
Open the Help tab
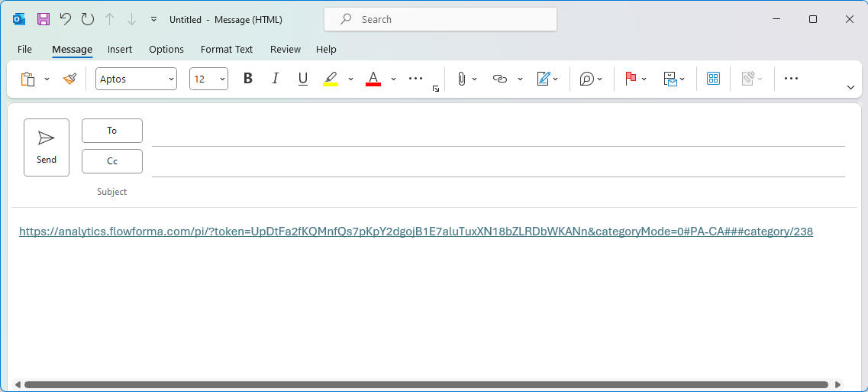[x=326, y=50]
